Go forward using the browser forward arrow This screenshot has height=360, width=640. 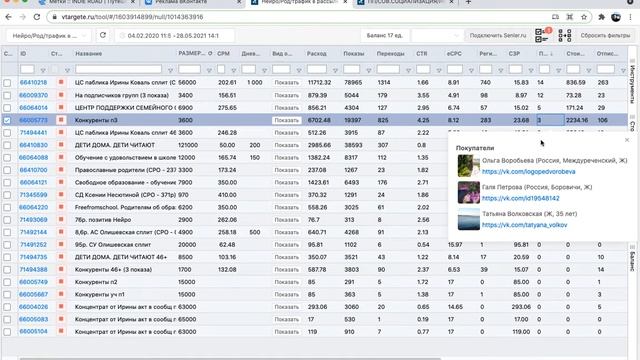23,17
